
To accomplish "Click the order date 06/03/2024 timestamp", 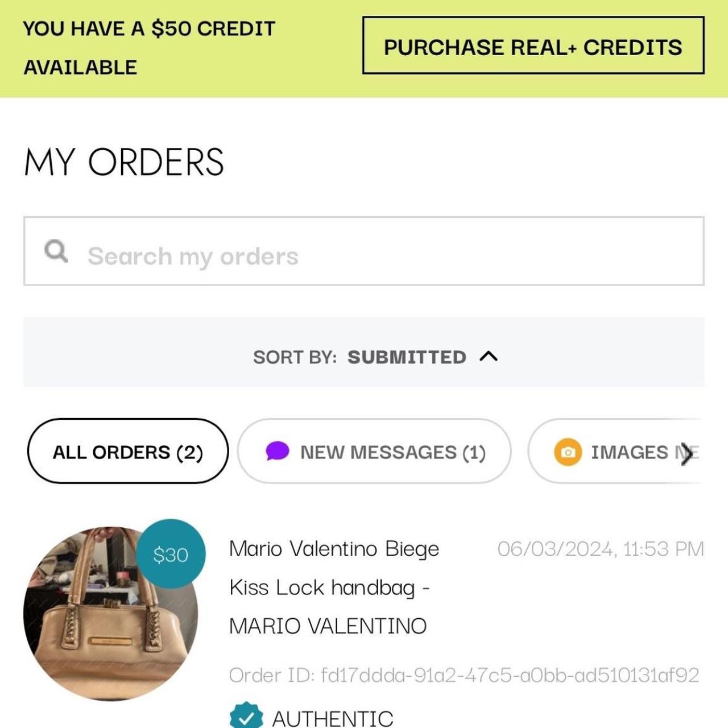I will click(x=601, y=549).
